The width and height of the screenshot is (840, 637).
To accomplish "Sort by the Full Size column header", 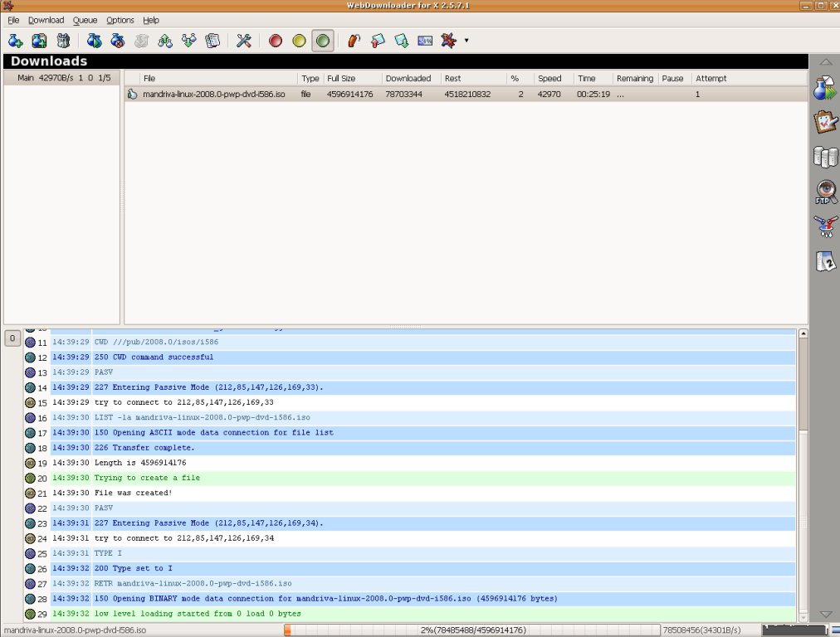I will (x=353, y=78).
